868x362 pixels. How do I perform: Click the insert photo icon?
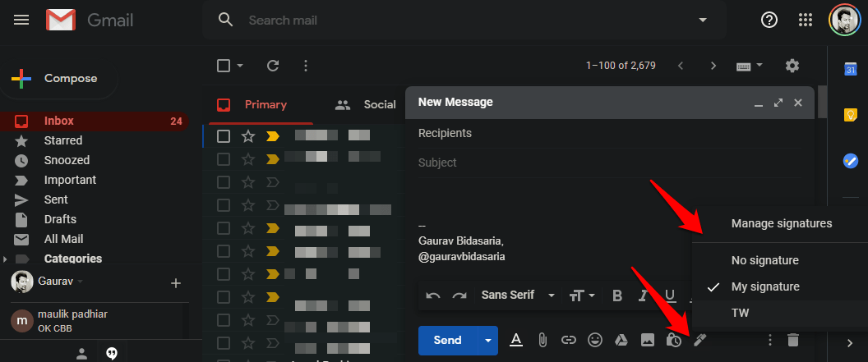(x=648, y=340)
